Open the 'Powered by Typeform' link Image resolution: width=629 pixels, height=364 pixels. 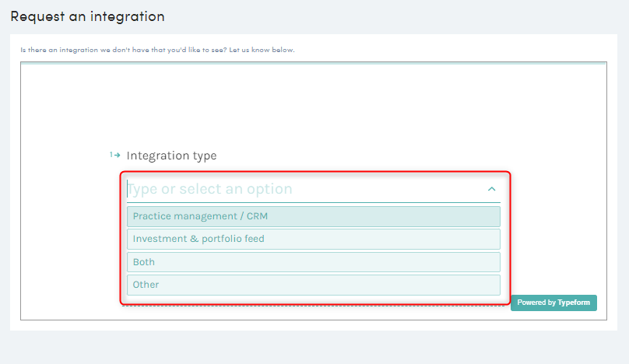click(x=553, y=303)
